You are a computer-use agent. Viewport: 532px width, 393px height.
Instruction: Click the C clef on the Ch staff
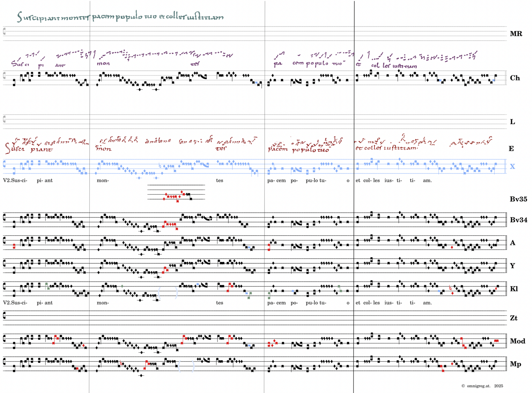[4, 75]
